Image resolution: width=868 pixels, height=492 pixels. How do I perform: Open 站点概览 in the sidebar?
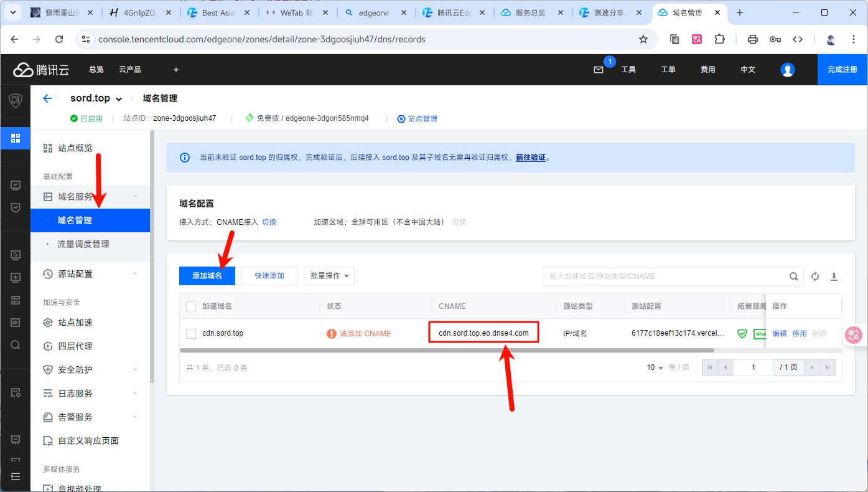75,148
